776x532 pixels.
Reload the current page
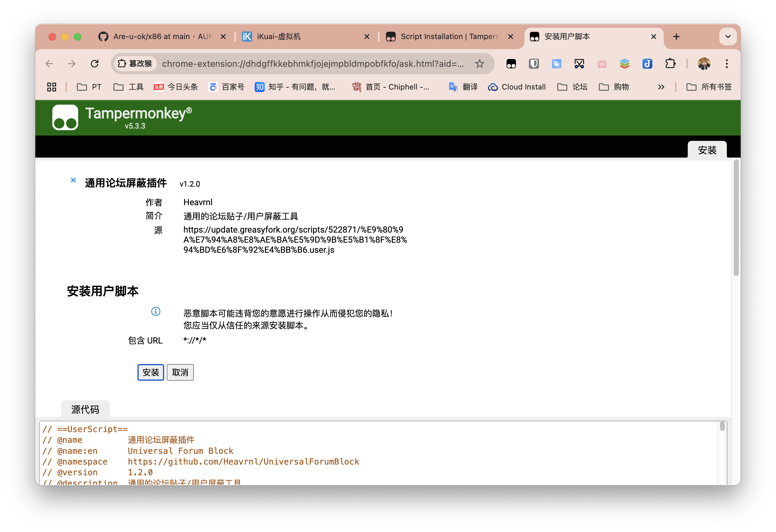tap(95, 63)
